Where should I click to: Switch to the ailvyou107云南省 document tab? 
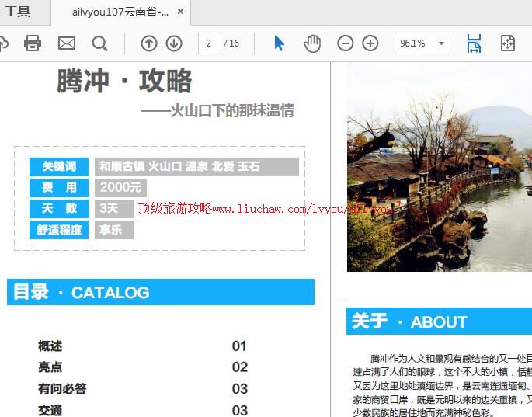point(119,12)
